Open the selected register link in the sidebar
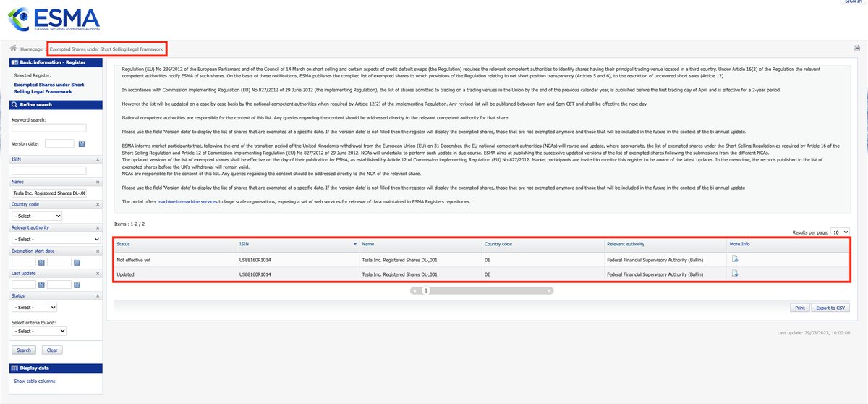The width and height of the screenshot is (868, 404). click(49, 88)
